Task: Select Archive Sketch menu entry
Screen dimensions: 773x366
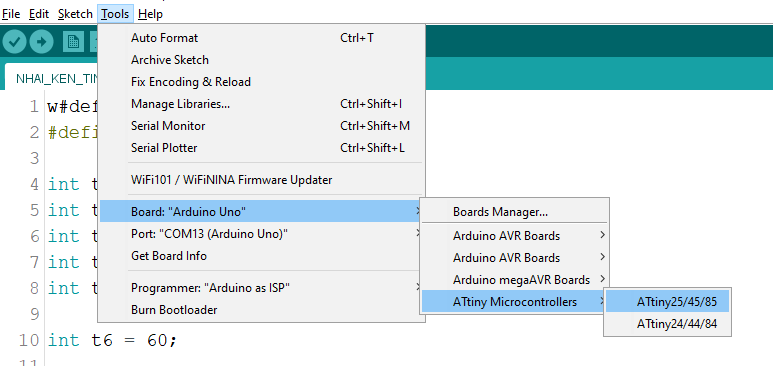Action: pos(261,60)
